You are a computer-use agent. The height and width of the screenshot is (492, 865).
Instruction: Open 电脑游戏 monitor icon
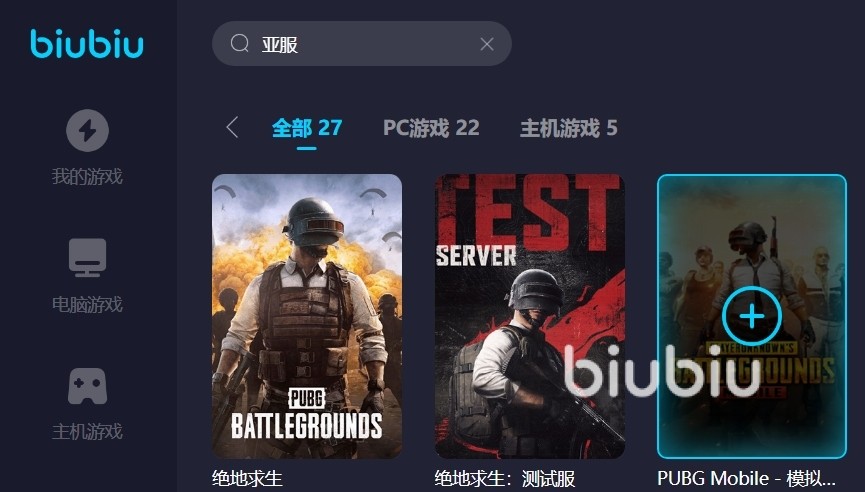87,258
